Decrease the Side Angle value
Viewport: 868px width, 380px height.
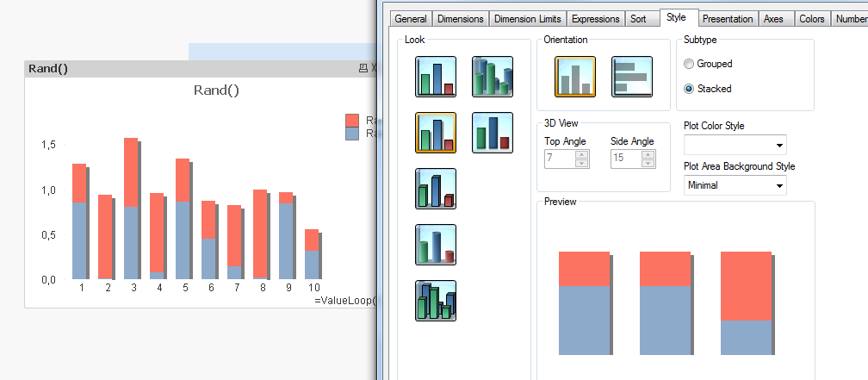click(x=648, y=163)
